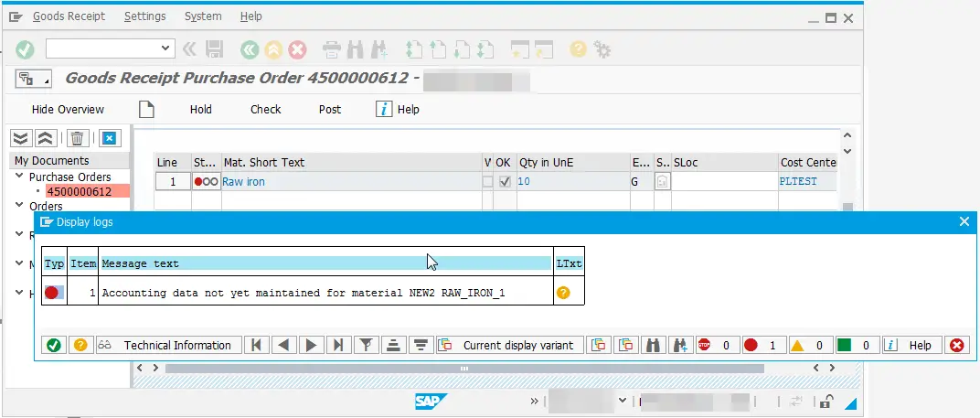Go to the first log page
The image size is (980, 418).
(x=257, y=345)
